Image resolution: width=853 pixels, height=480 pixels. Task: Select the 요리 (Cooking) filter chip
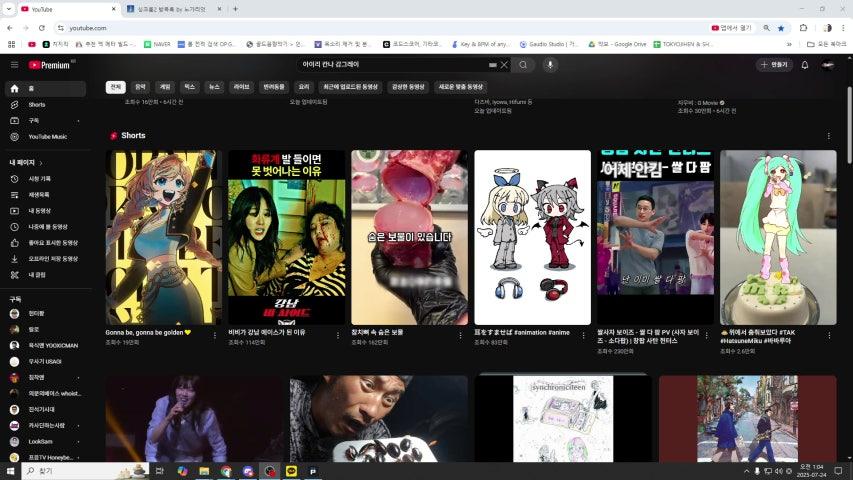(x=304, y=87)
